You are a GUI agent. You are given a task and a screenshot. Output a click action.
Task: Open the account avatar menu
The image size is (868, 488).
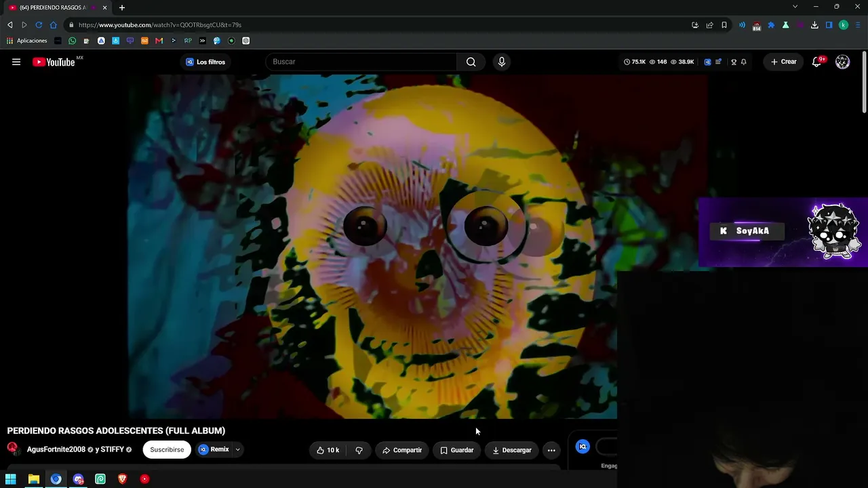click(842, 62)
